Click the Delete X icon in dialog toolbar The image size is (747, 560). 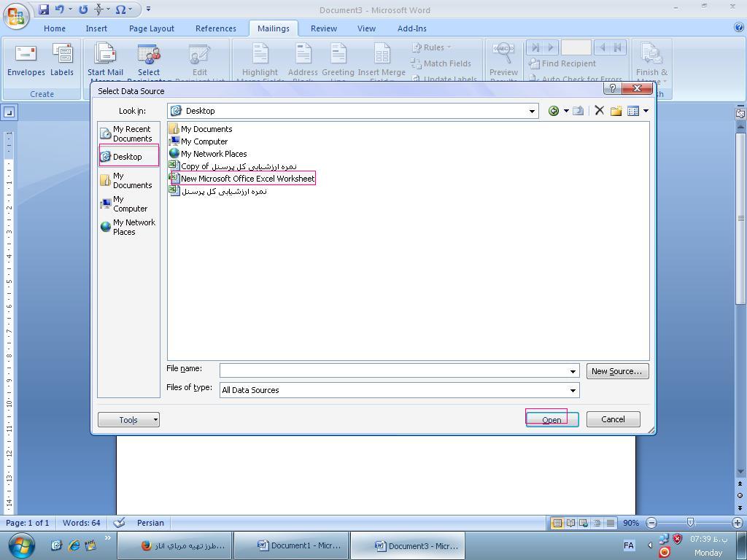(600, 111)
